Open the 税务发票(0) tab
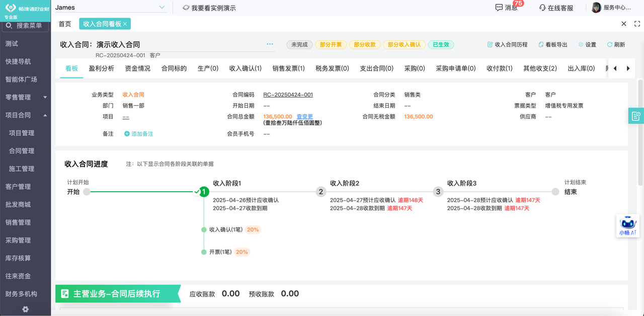644x316 pixels. point(332,68)
